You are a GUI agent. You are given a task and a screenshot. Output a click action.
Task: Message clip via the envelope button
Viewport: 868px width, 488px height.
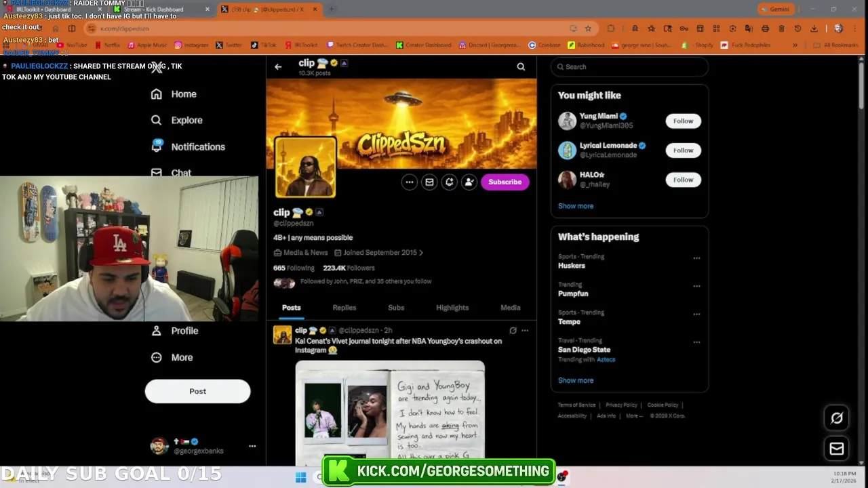(x=429, y=182)
